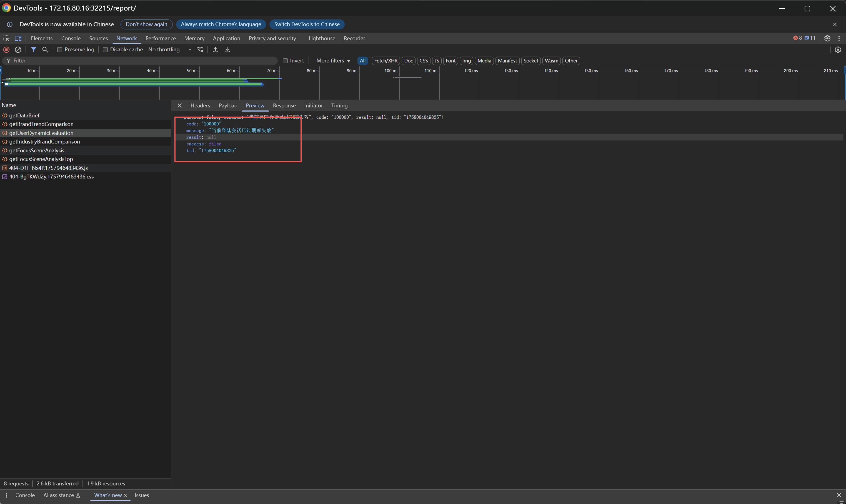Export HAR file download icon

click(227, 50)
